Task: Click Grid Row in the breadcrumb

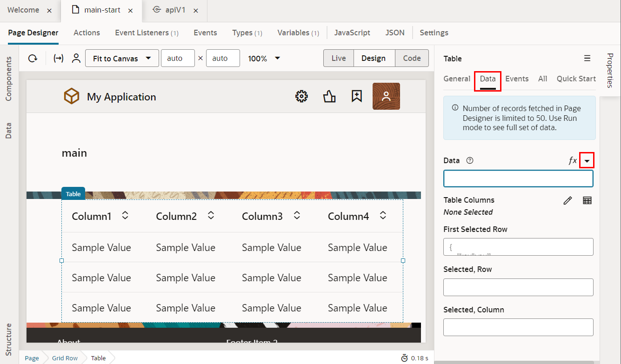Action: coord(65,358)
